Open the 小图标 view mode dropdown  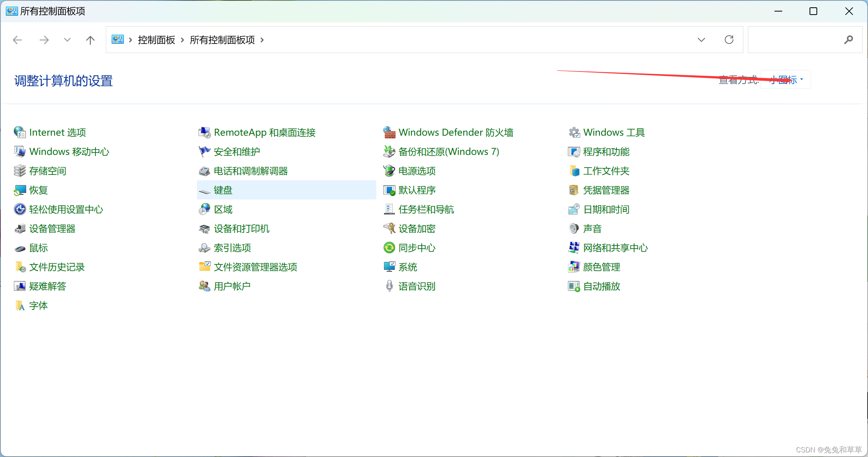783,80
